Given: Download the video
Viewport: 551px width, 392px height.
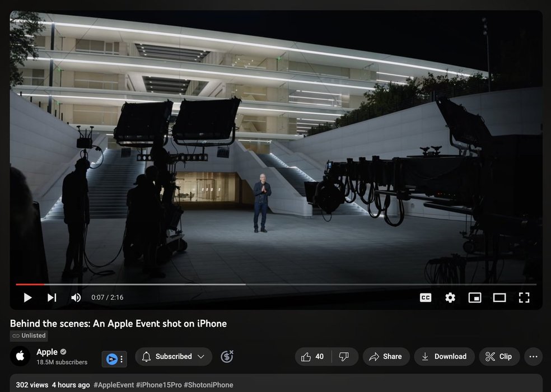Looking at the screenshot, I should [444, 357].
